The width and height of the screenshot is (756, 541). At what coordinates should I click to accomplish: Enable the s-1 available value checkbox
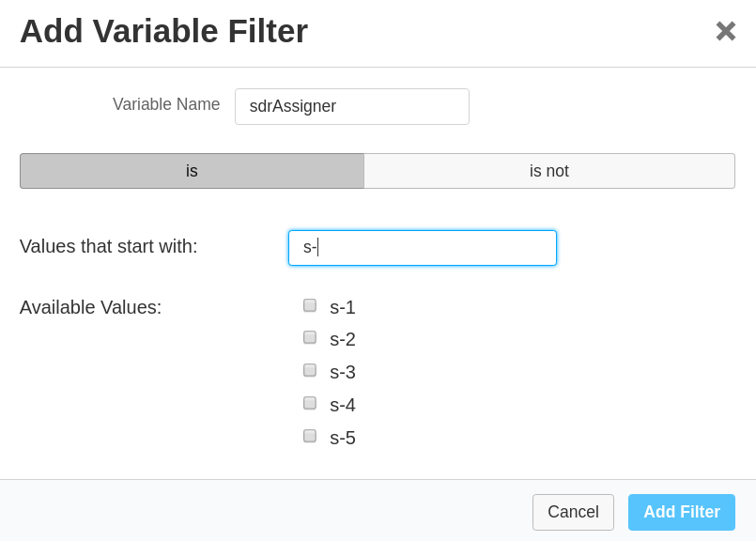click(x=309, y=304)
